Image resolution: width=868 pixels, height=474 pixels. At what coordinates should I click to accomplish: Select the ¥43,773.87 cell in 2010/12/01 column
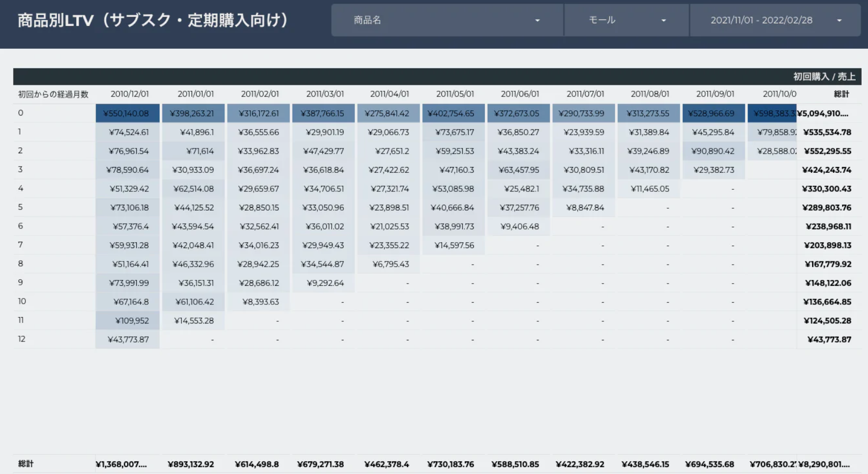[127, 339]
